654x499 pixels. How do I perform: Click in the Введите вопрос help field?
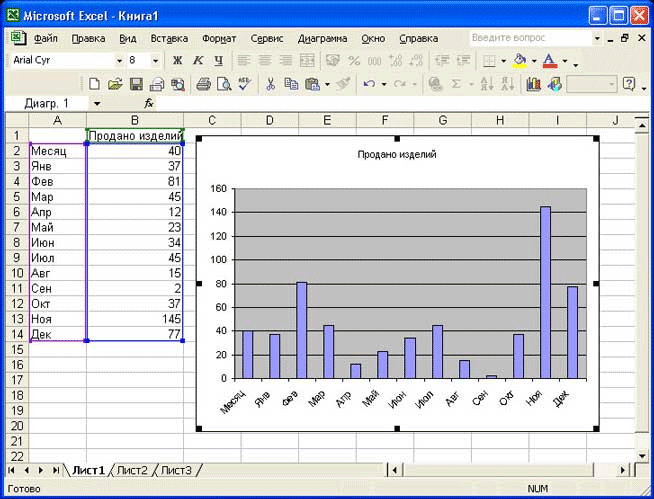click(x=530, y=38)
